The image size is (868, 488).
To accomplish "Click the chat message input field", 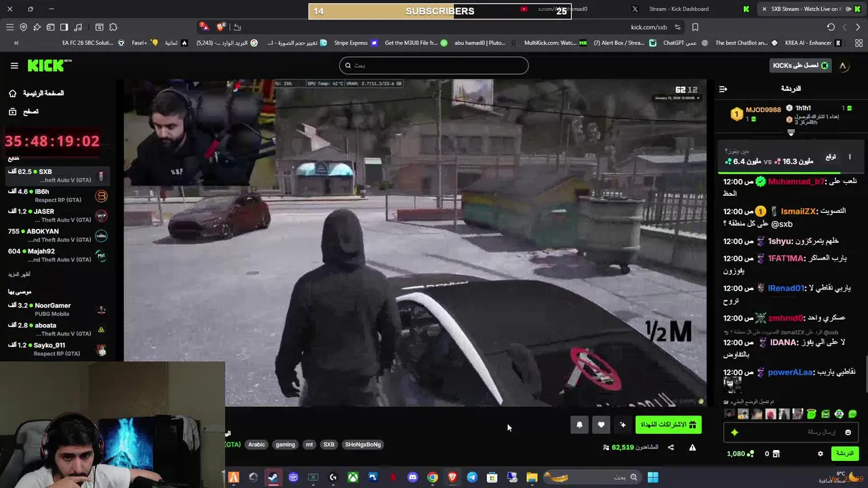I will [791, 432].
